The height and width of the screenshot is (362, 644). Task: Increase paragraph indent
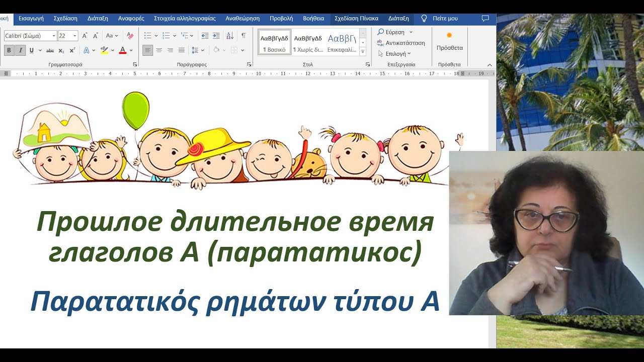click(x=216, y=36)
